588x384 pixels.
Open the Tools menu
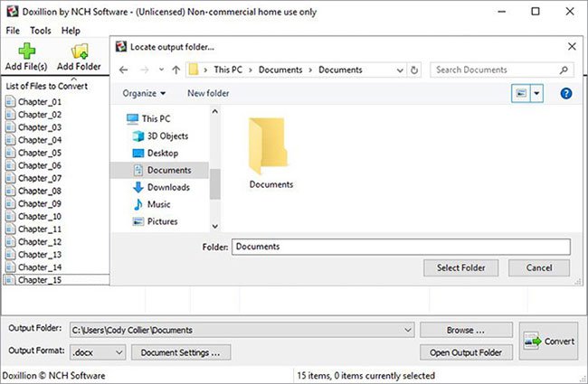[x=41, y=31]
